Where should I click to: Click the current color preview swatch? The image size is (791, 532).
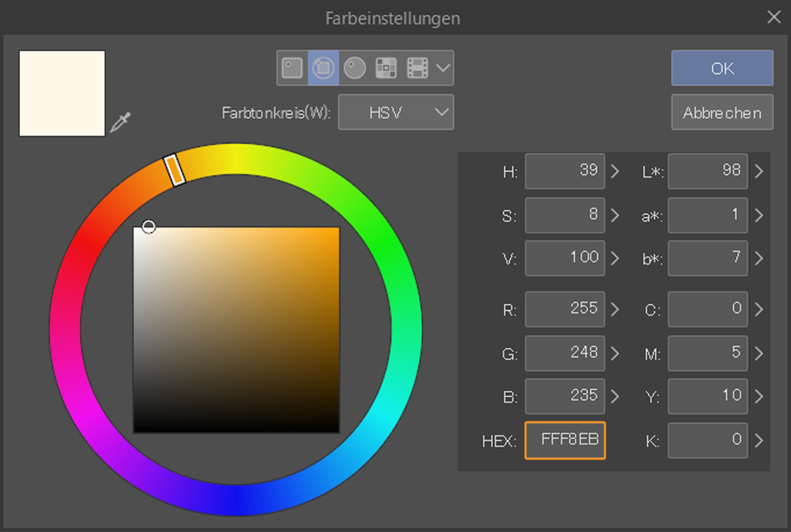pos(62,93)
